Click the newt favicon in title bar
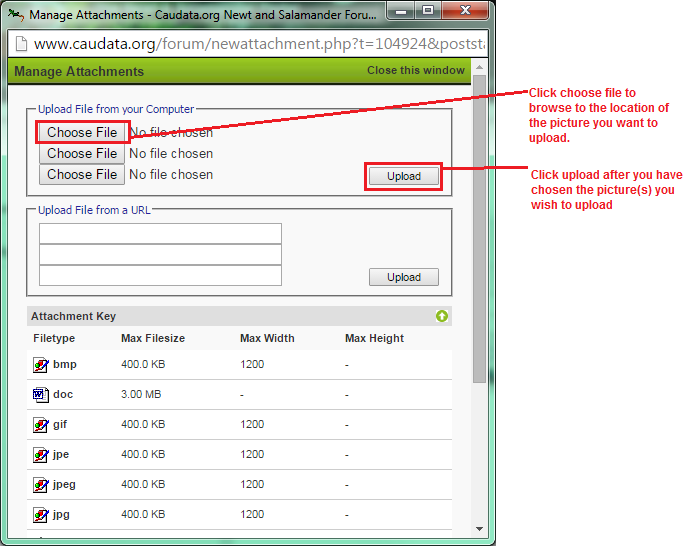The height and width of the screenshot is (546, 686). (15, 15)
